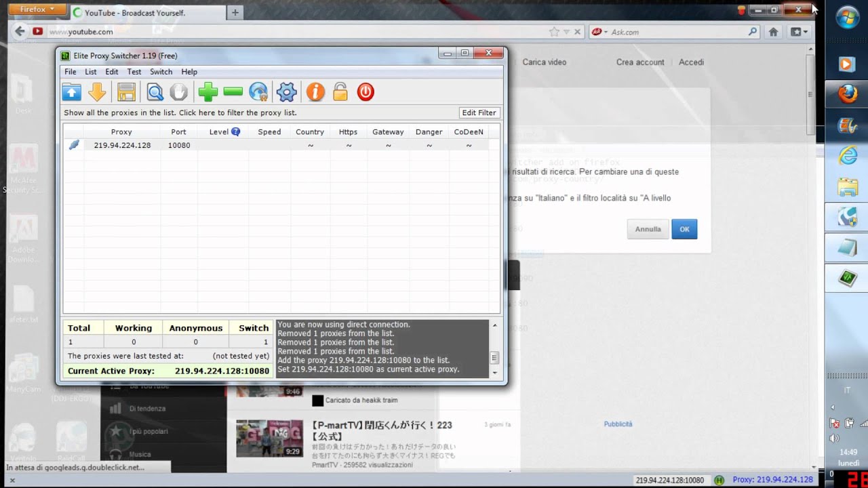This screenshot has height=488, width=868.
Task: Open the Edit menu
Action: pos(112,72)
